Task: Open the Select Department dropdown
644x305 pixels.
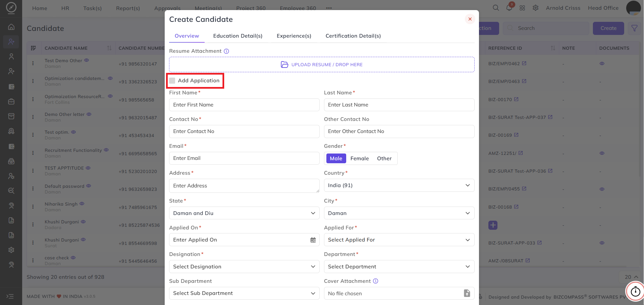Action: pos(399,267)
